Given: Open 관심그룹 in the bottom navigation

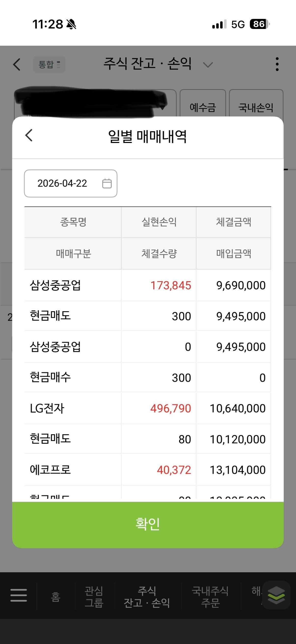Looking at the screenshot, I should [94, 597].
